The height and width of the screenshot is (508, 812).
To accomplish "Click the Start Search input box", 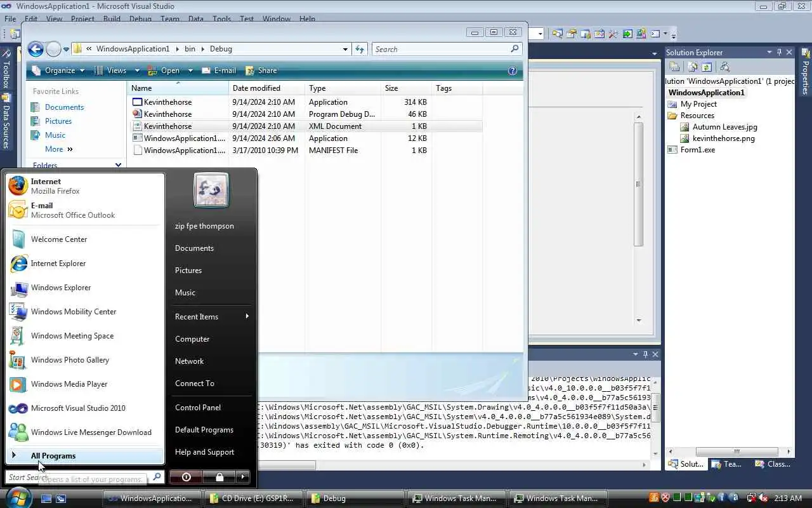I will click(x=79, y=477).
